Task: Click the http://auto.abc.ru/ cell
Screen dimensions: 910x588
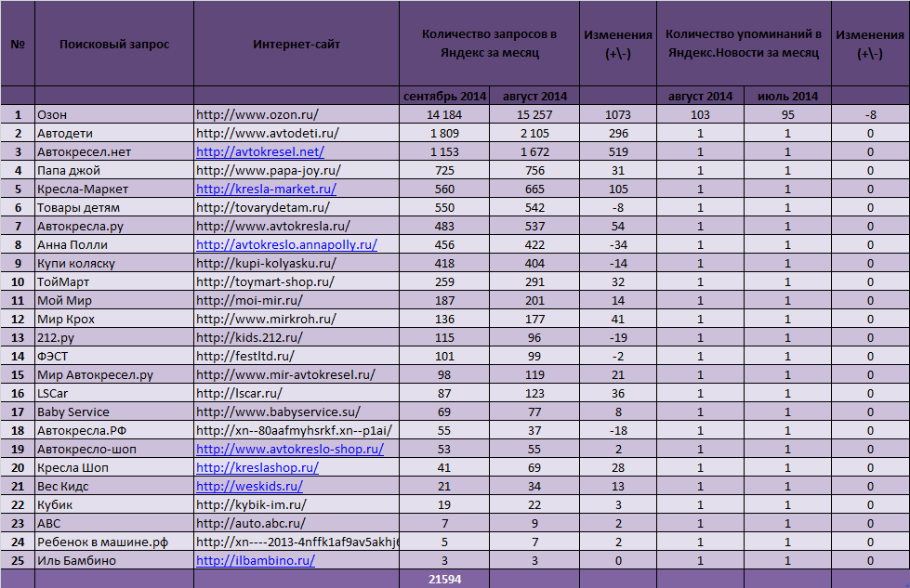Action: pos(297,523)
